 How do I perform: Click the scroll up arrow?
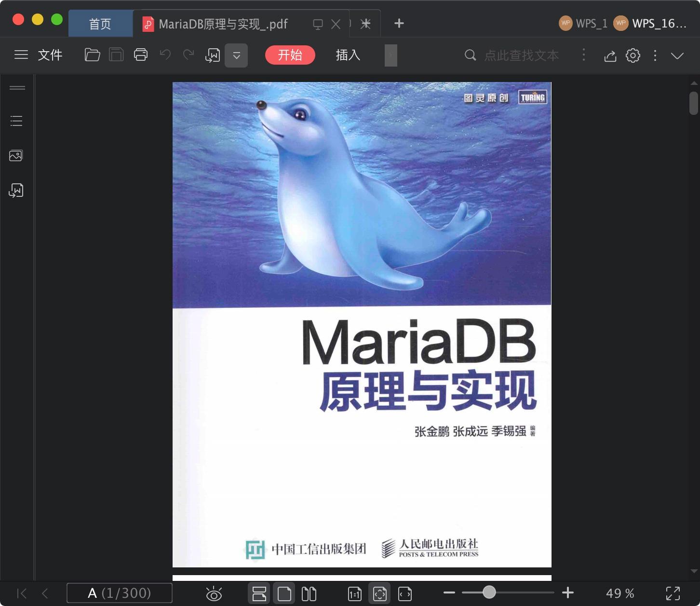(694, 84)
